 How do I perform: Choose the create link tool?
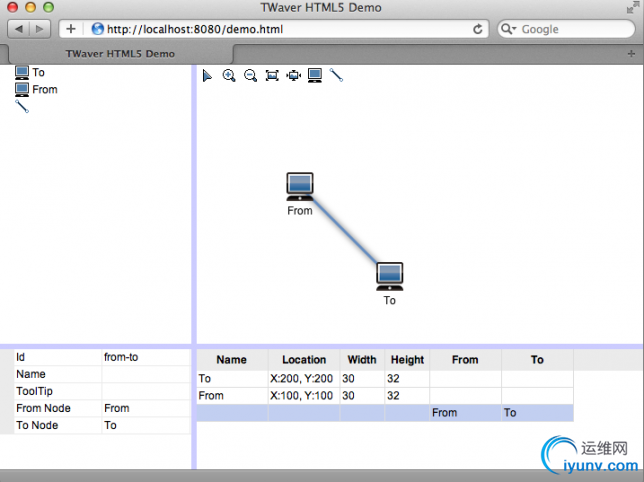(x=336, y=76)
